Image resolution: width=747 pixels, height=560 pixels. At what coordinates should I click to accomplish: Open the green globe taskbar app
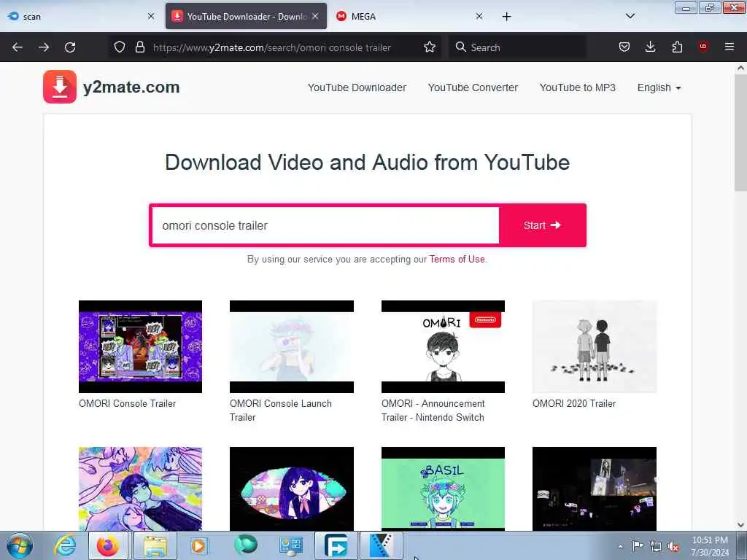245,545
